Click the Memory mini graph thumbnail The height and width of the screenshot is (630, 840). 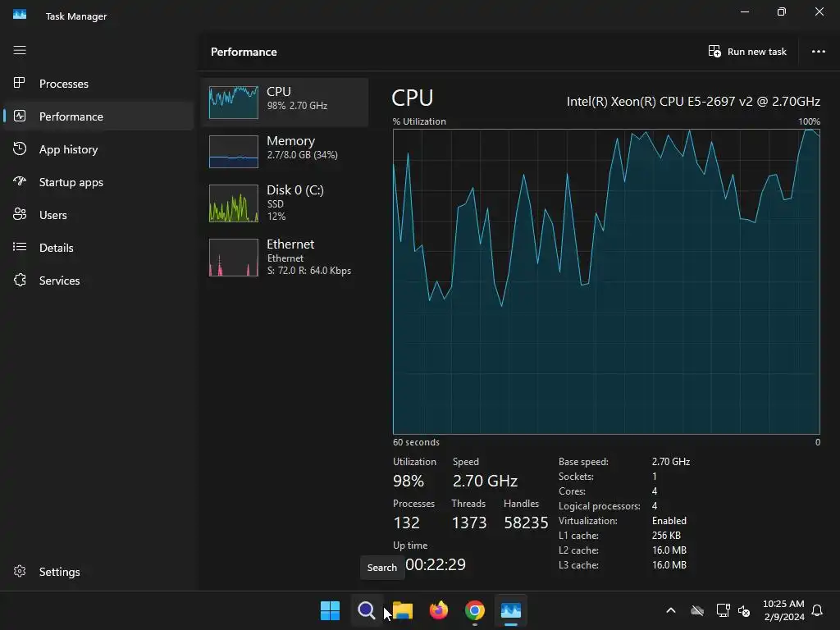click(x=234, y=152)
